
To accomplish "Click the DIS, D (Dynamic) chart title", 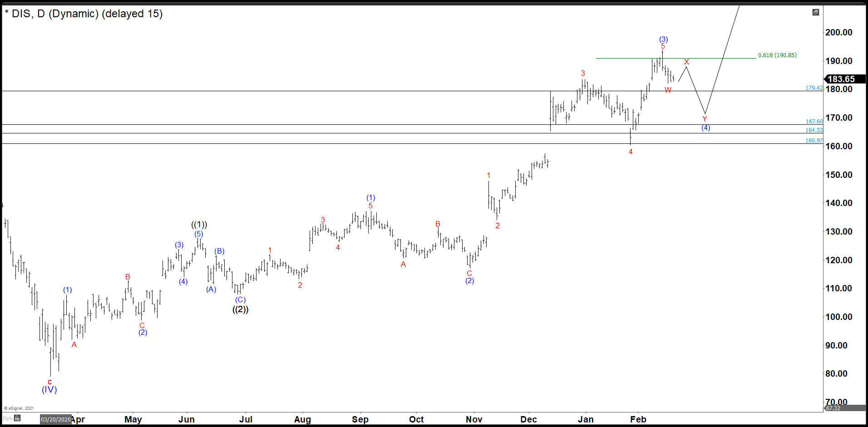I will coord(84,14).
